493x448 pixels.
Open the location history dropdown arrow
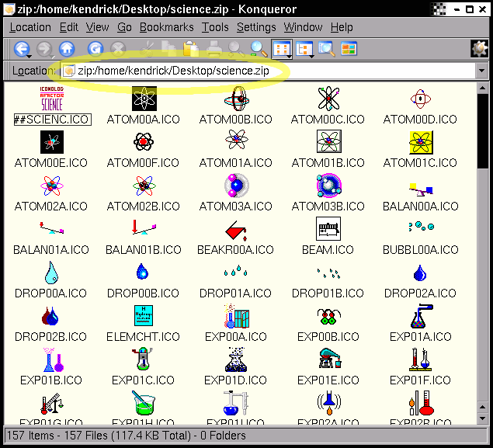click(x=481, y=71)
